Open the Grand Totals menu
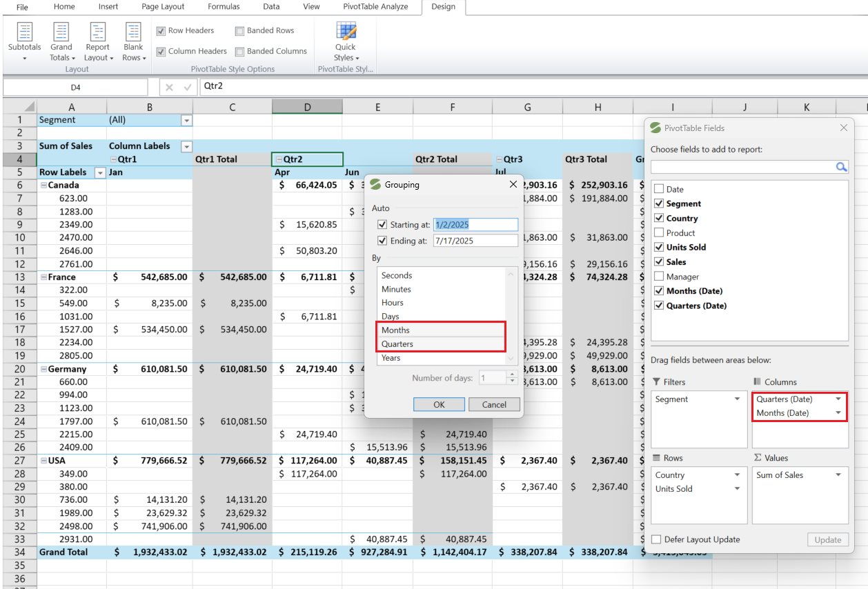This screenshot has width=868, height=589. click(x=61, y=42)
